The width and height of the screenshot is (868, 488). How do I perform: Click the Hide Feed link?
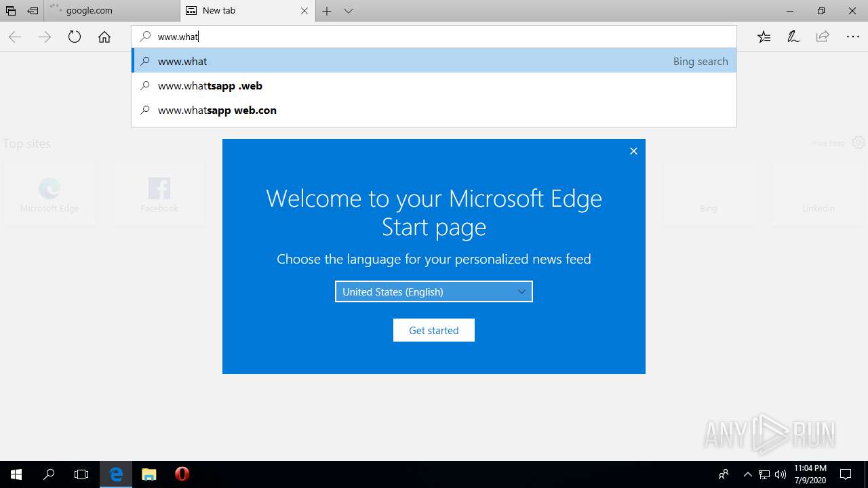(x=828, y=143)
